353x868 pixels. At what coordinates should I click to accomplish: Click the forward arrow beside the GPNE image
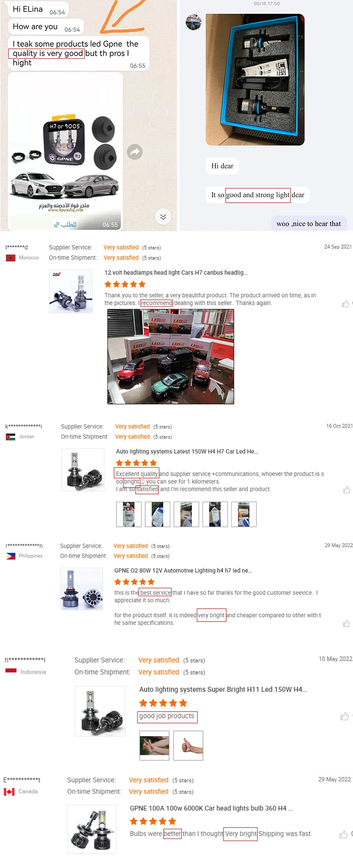[135, 152]
